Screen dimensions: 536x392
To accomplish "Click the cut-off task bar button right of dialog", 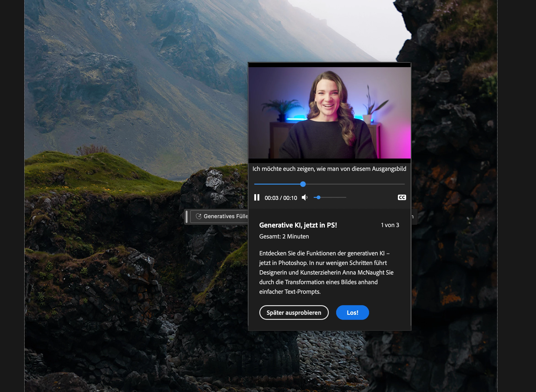I will coord(414,216).
